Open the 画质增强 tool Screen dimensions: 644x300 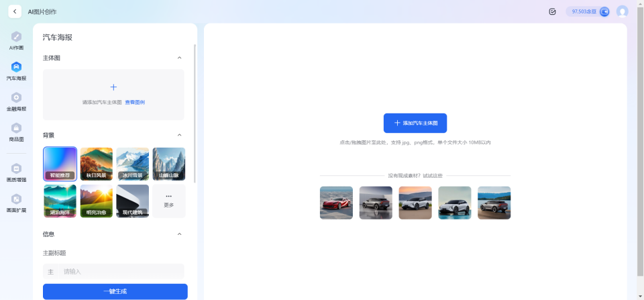tap(16, 168)
